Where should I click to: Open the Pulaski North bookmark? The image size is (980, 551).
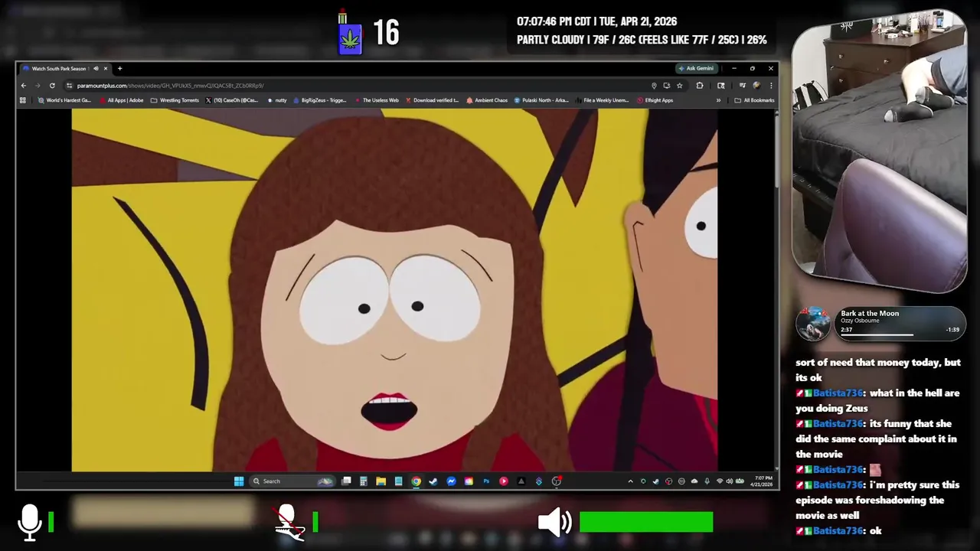point(541,100)
